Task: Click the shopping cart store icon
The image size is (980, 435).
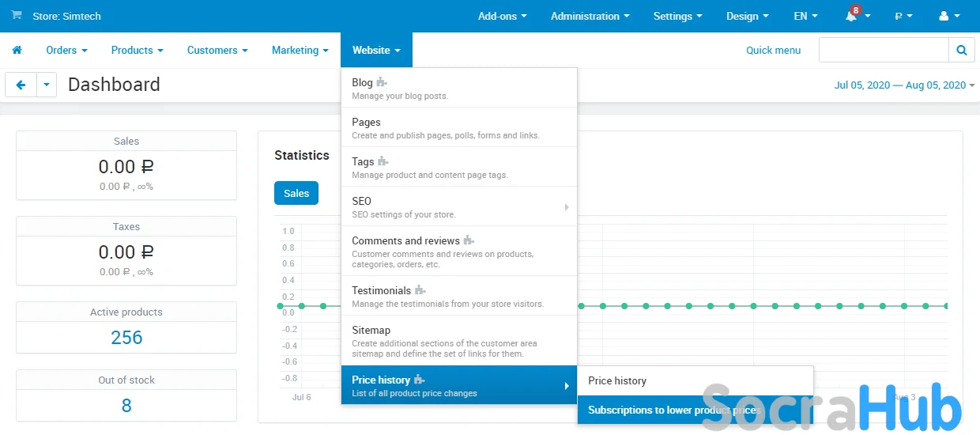Action: 17,15
